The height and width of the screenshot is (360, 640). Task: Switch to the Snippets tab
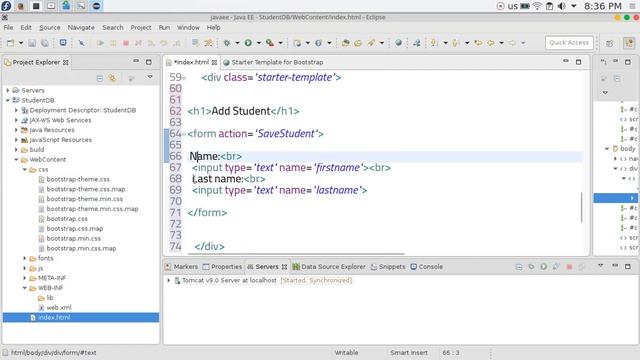click(388, 267)
